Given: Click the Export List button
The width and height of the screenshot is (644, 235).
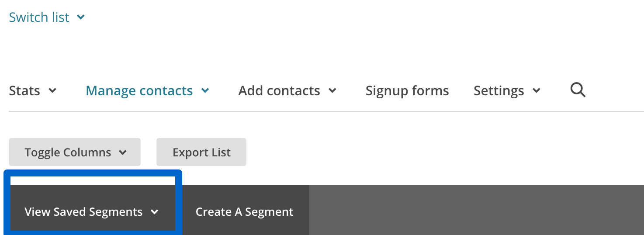Looking at the screenshot, I should [x=201, y=152].
